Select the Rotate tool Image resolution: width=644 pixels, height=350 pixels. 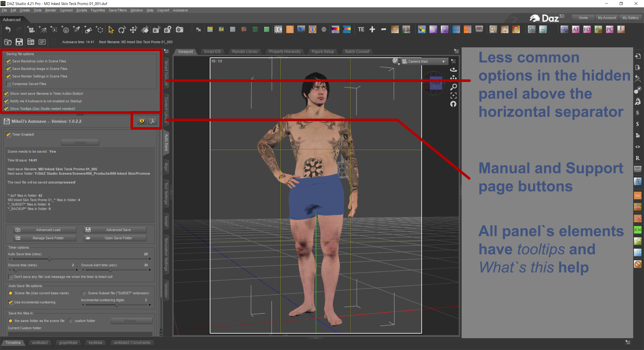(x=122, y=30)
